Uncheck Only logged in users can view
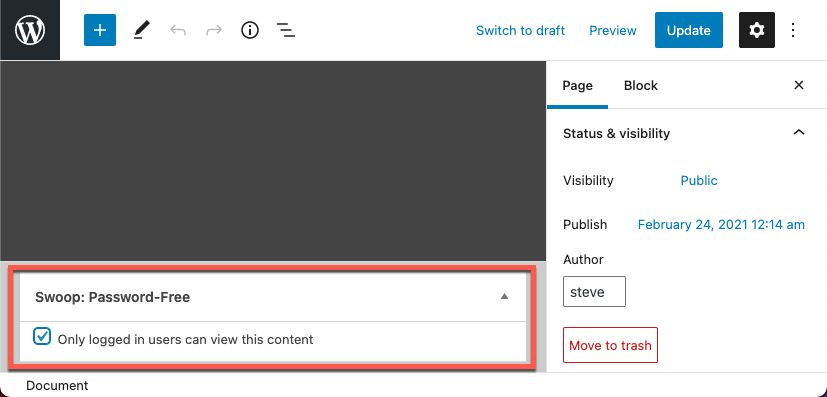 tap(42, 336)
